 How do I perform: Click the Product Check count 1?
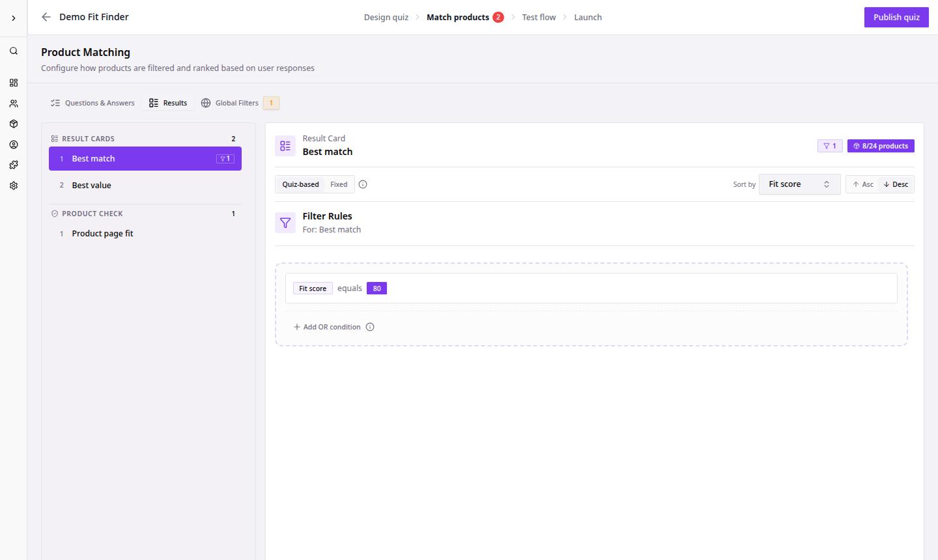tap(233, 214)
